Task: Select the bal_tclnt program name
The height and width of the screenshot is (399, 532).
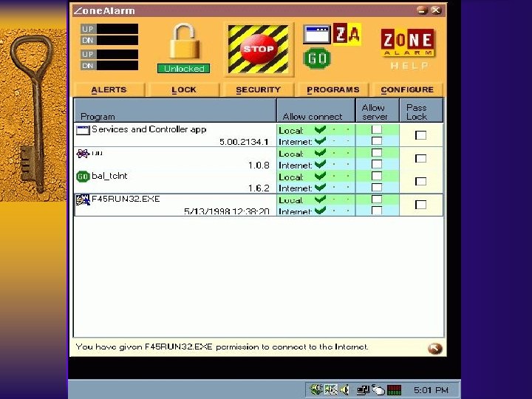Action: pyautogui.click(x=109, y=176)
